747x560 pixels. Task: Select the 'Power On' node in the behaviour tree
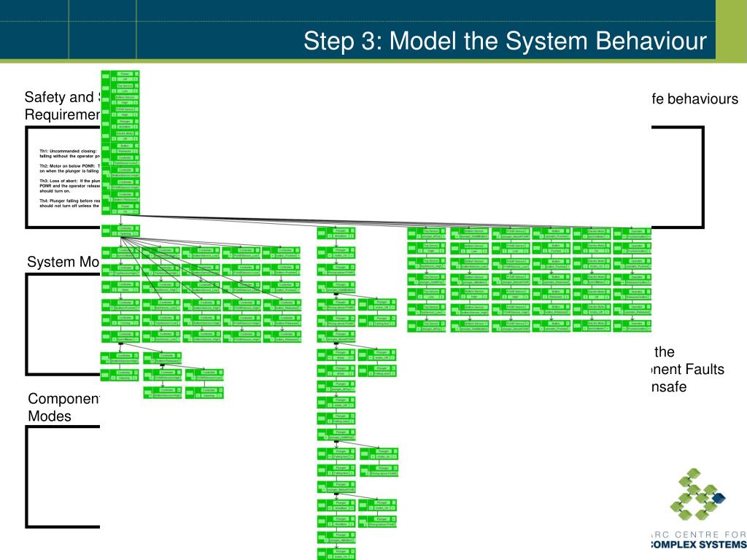pos(120,209)
